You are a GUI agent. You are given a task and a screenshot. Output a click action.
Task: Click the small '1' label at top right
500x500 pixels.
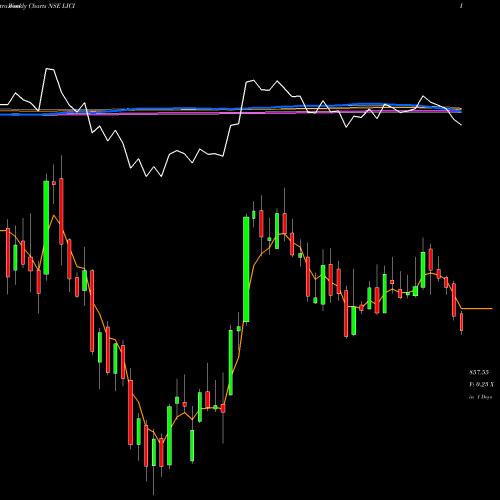(x=461, y=6)
